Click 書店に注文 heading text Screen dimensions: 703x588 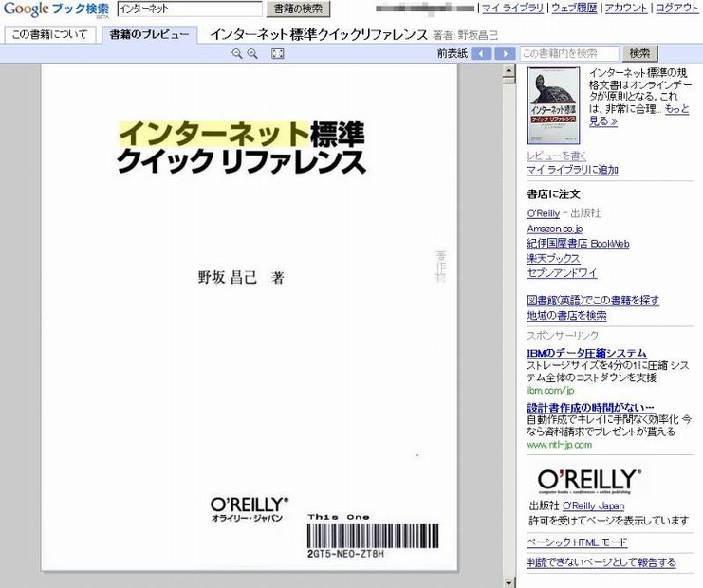553,194
